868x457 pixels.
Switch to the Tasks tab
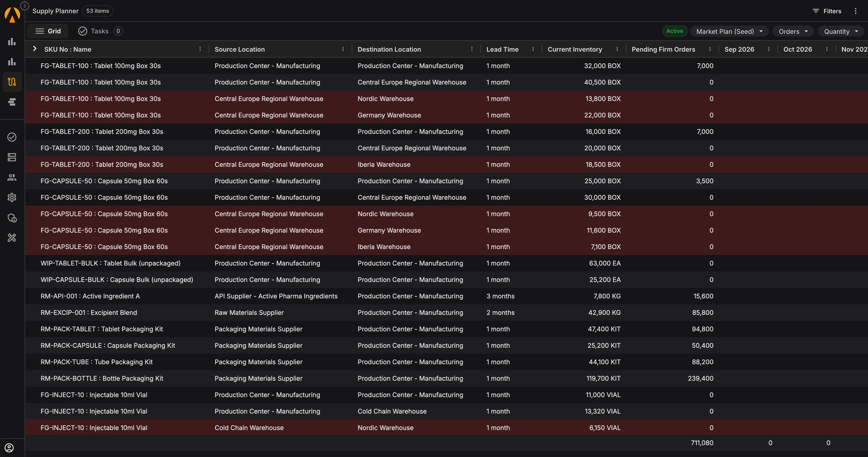click(x=100, y=31)
